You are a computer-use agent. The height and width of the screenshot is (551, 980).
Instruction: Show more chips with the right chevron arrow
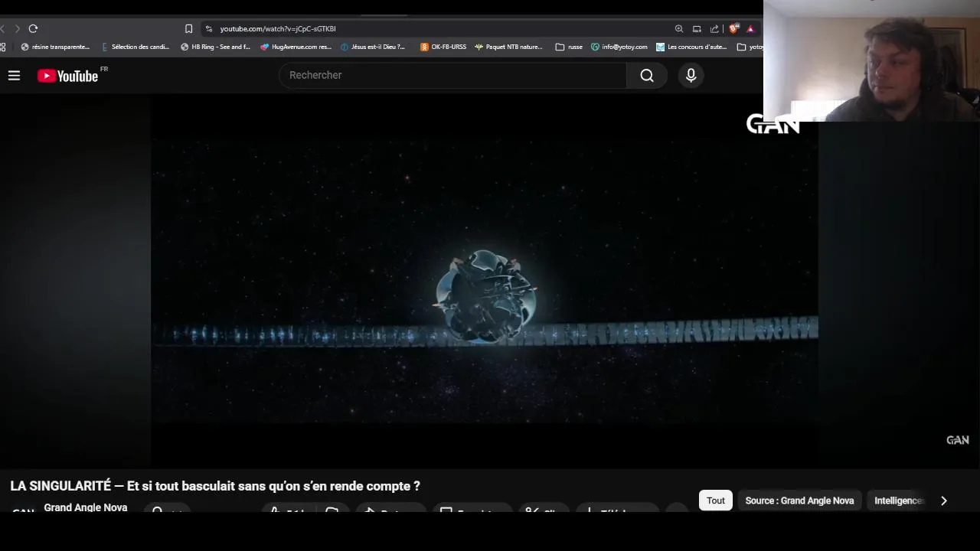coord(943,500)
